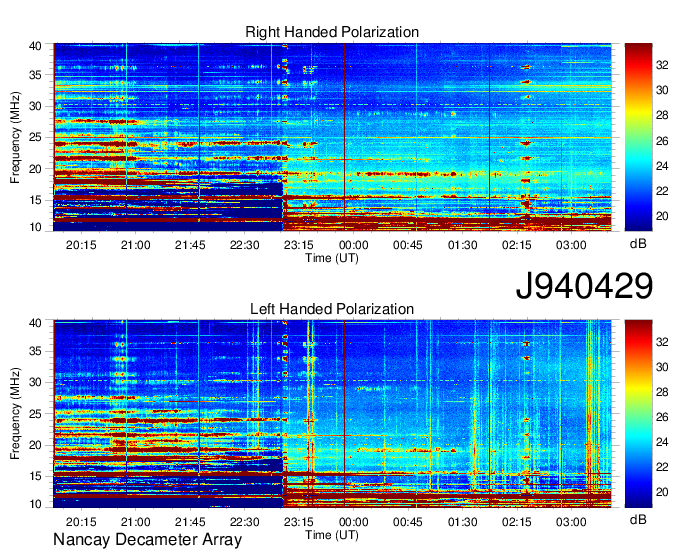Pick the 03:00 tick under Left Handed plot
This screenshot has height=552, width=680.
pos(571,522)
